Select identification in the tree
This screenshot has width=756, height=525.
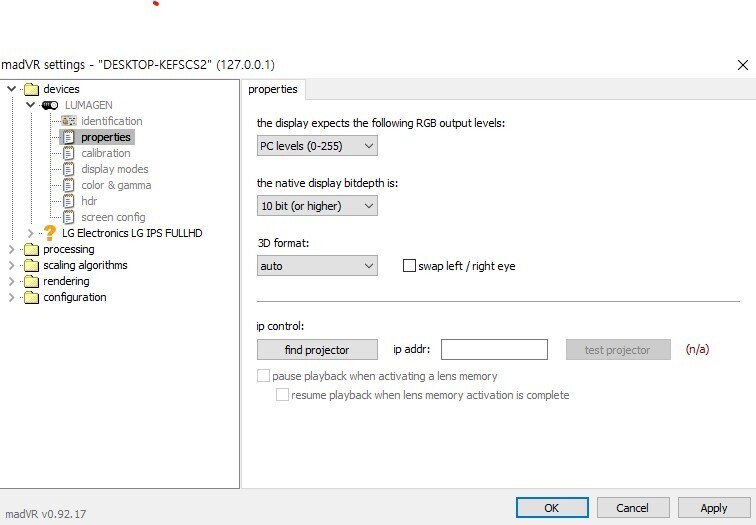[x=111, y=121]
